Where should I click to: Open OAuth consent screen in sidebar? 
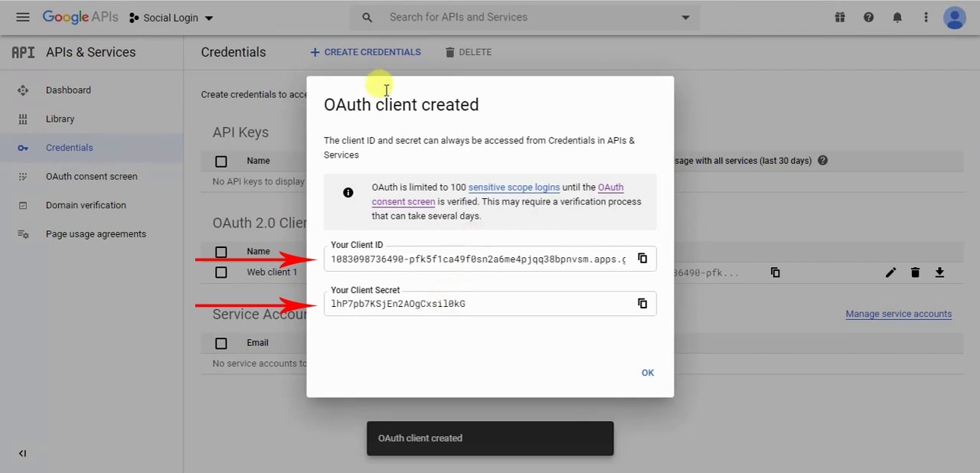coord(91,176)
